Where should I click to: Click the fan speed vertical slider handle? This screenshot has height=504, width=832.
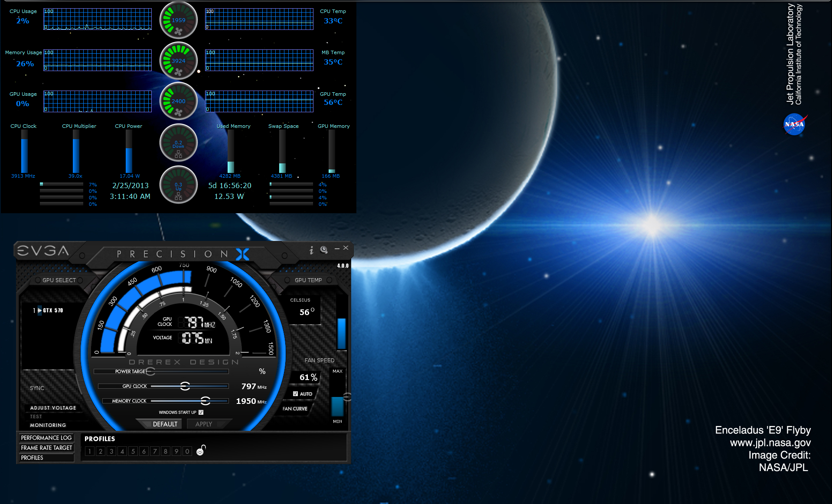(347, 397)
